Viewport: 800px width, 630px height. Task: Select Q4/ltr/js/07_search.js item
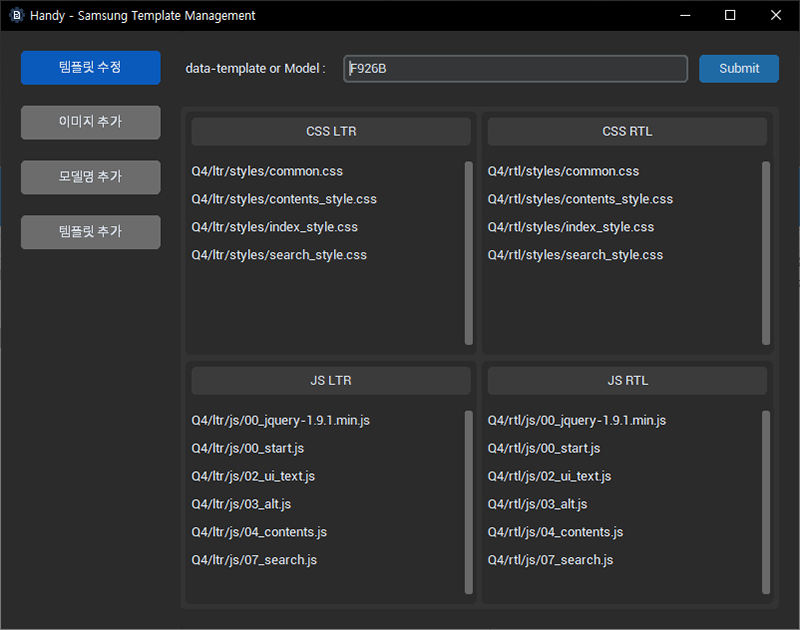[254, 560]
